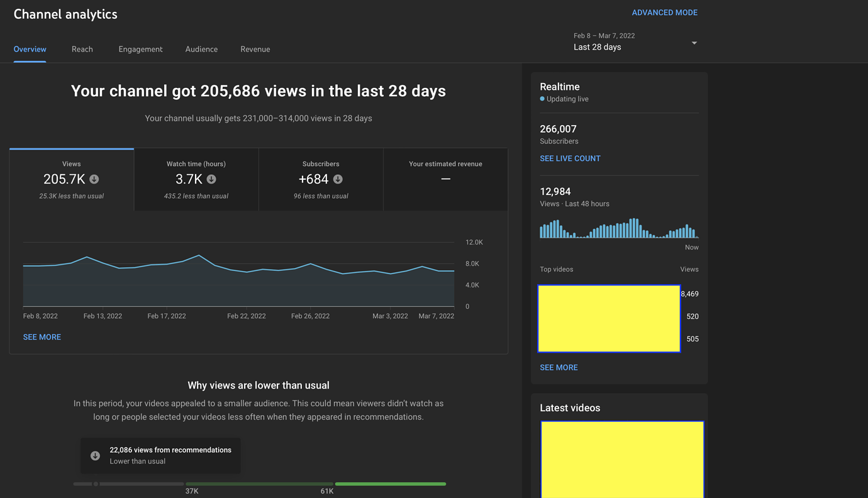This screenshot has height=498, width=868.
Task: Open the Latest videos thumbnail
Action: [621, 459]
